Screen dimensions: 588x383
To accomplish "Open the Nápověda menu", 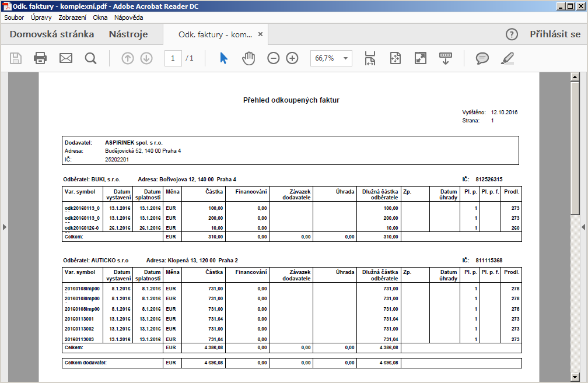I will coord(128,17).
